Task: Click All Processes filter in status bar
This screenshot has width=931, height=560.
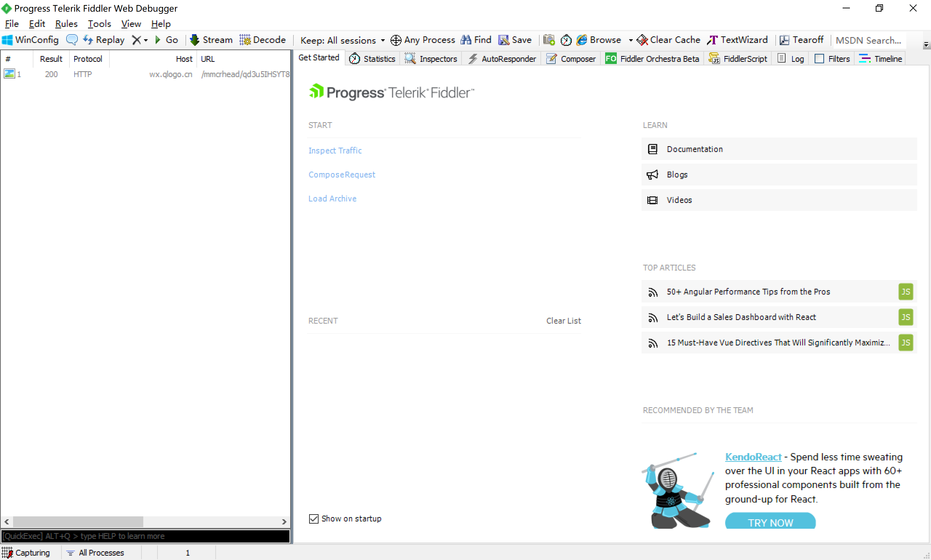Action: (x=95, y=553)
